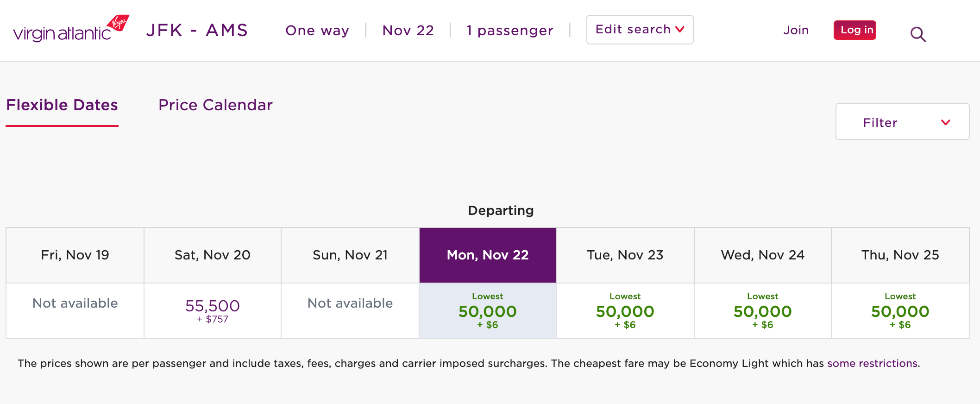980x404 pixels.
Task: Click the 1 passenger header item
Action: (x=509, y=31)
